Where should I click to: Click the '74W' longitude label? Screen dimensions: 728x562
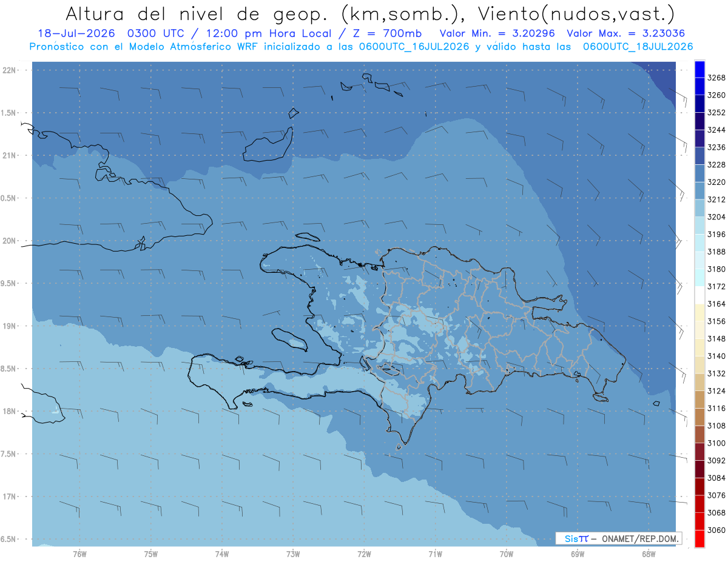[222, 554]
